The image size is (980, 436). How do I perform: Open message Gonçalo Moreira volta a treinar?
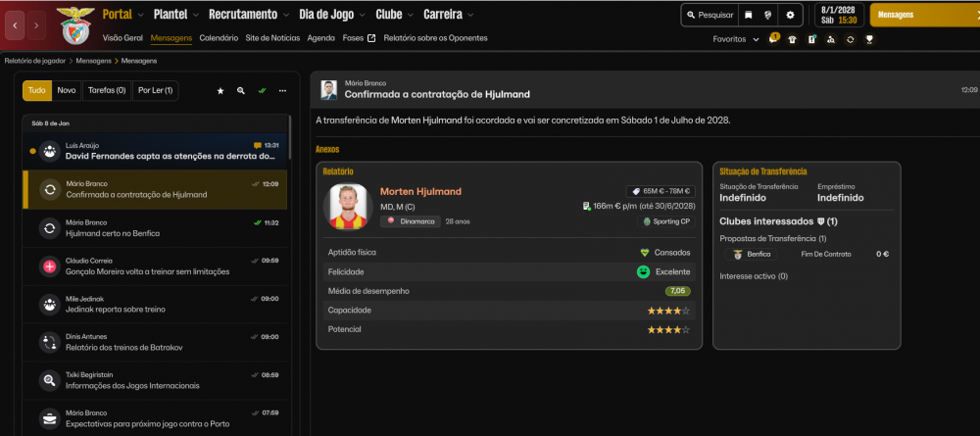click(x=156, y=266)
